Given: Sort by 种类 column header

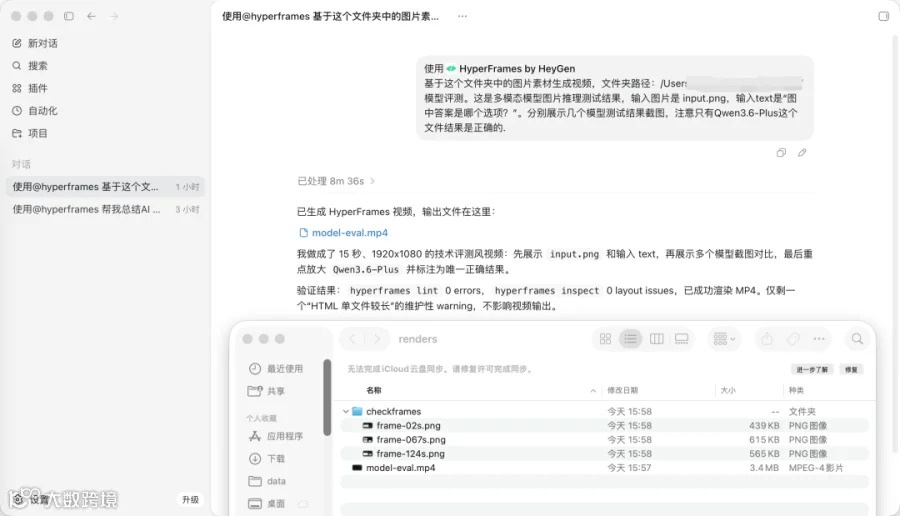Looking at the screenshot, I should tap(796, 390).
